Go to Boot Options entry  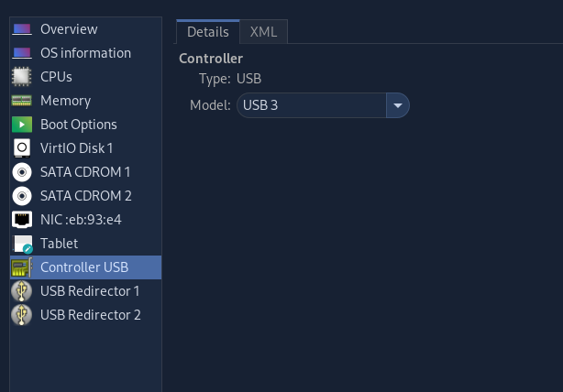85,125
